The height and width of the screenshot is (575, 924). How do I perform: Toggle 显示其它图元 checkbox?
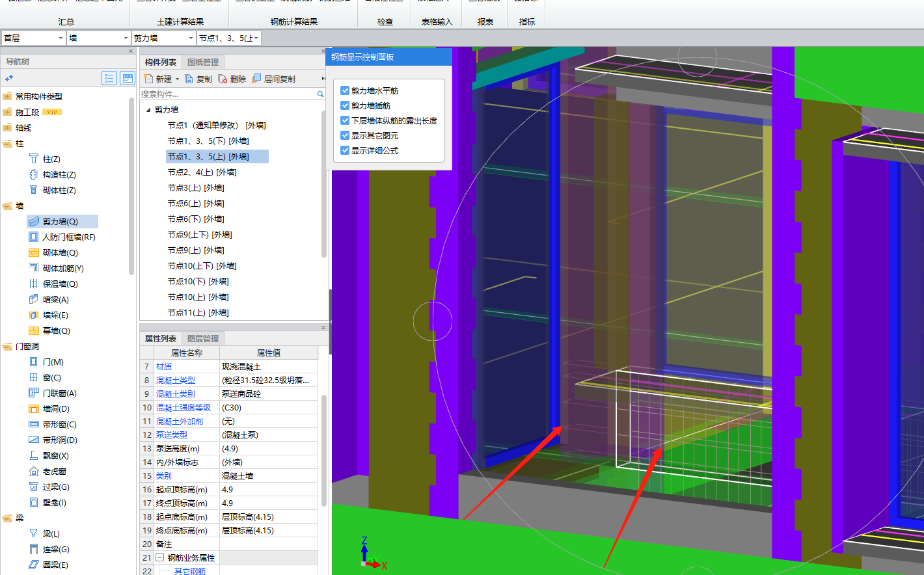345,135
